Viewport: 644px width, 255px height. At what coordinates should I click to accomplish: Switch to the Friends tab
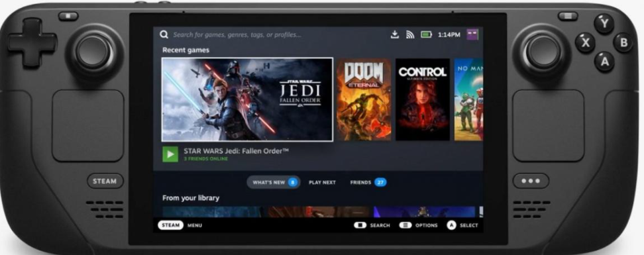pyautogui.click(x=368, y=182)
